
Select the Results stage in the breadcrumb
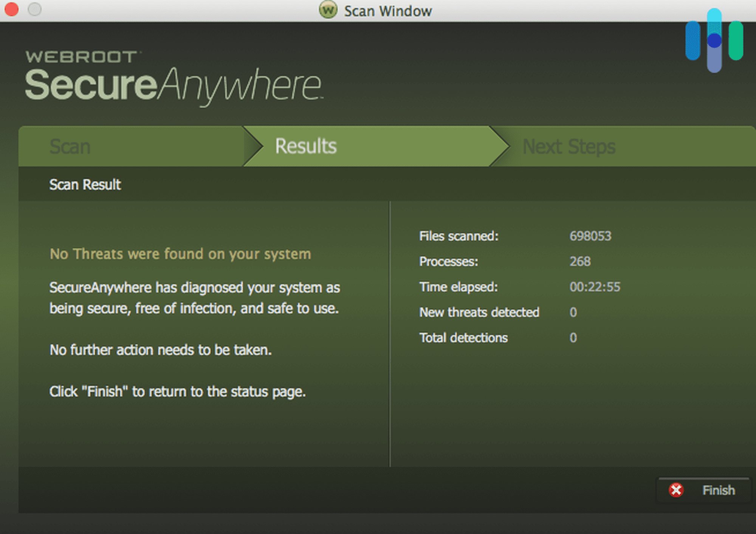305,146
